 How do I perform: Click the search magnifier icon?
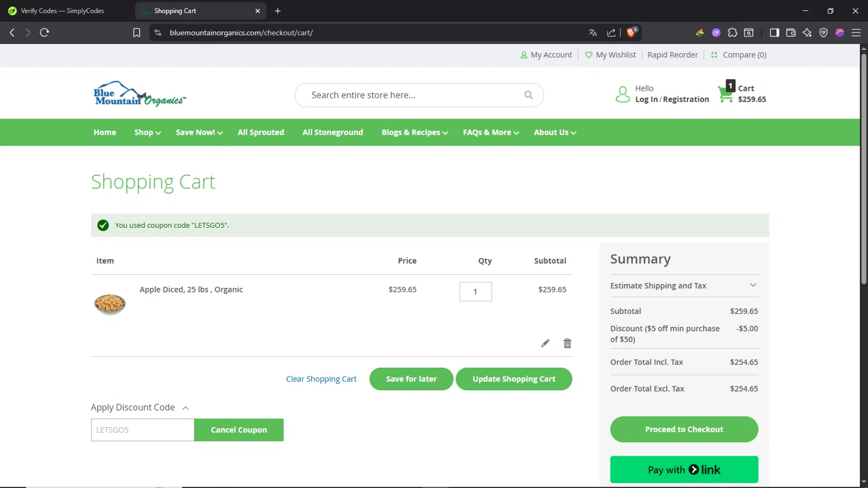point(528,95)
